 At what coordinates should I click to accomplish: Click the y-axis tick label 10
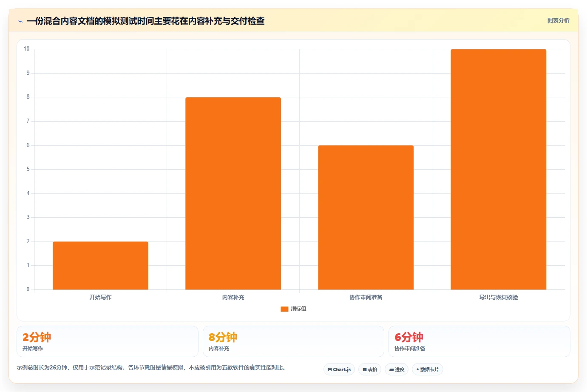[27, 49]
